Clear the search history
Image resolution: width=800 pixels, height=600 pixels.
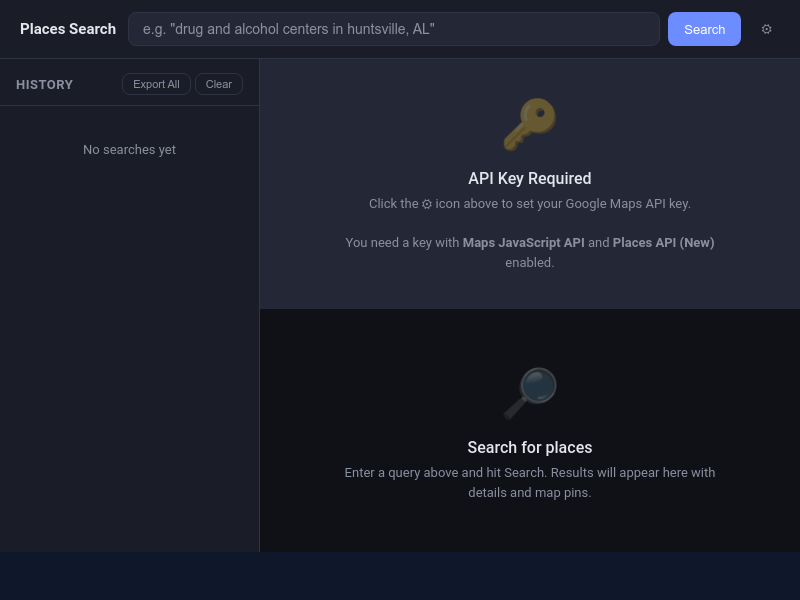218,84
